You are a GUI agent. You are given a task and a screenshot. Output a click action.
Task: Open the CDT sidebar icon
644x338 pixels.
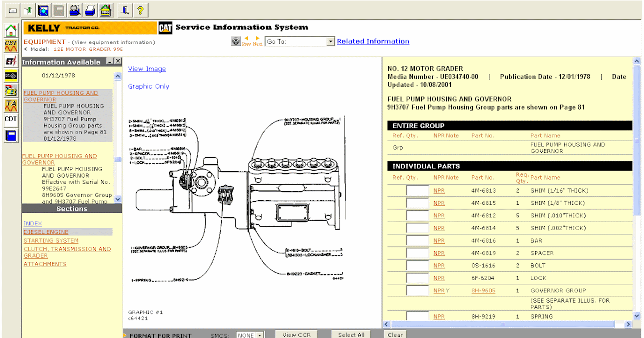[x=11, y=119]
